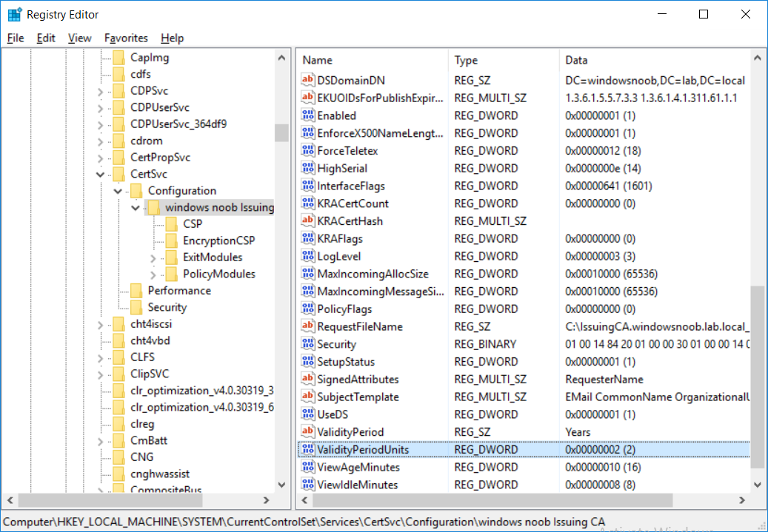The height and width of the screenshot is (532, 768).
Task: Click the DWORD icon beside KRAFlags
Action: point(307,238)
